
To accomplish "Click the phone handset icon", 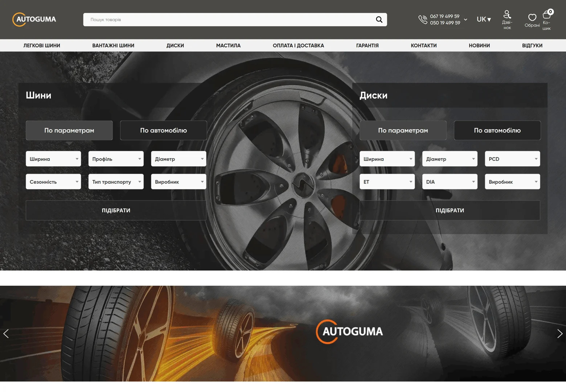I will tap(423, 20).
